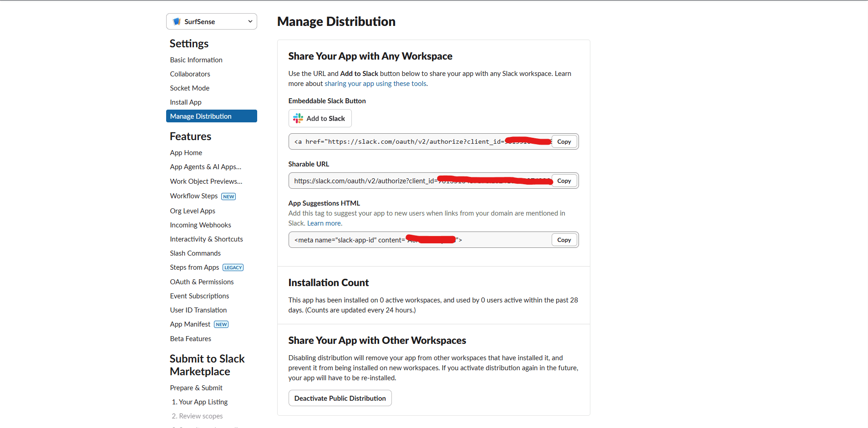
Task: Click the Slack logo inside Add to Slack button
Action: tap(298, 118)
